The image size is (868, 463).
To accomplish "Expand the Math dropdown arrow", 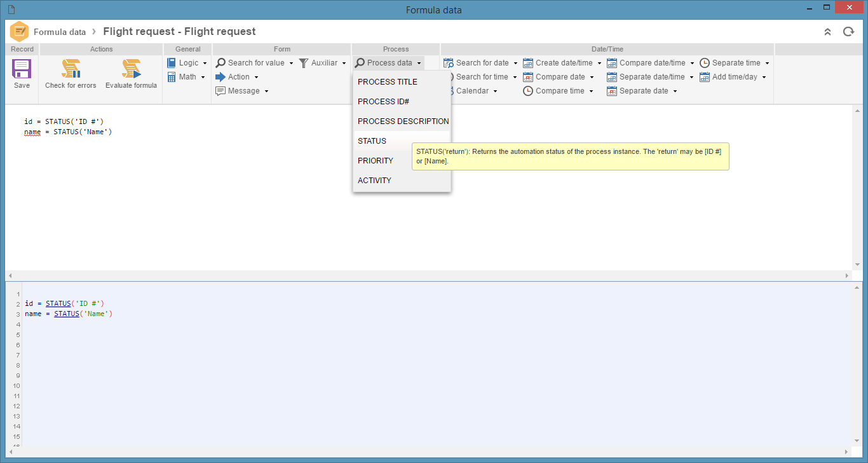I will coord(203,78).
